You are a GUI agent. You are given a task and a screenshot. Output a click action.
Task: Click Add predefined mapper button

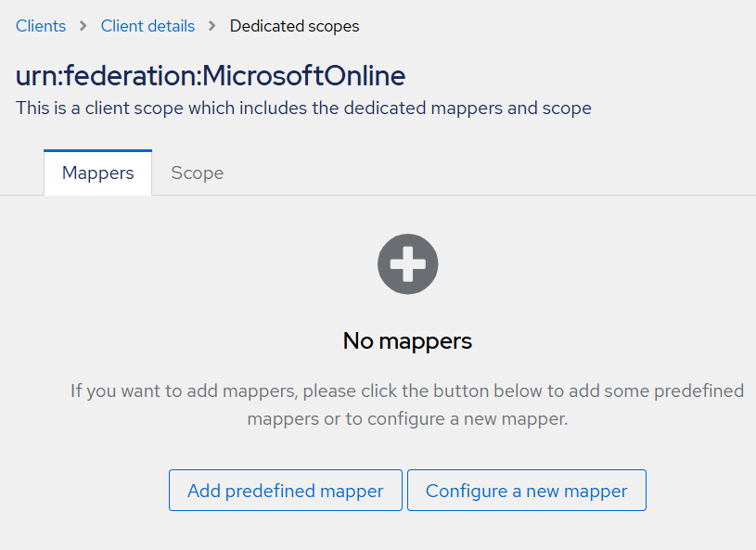click(x=285, y=491)
